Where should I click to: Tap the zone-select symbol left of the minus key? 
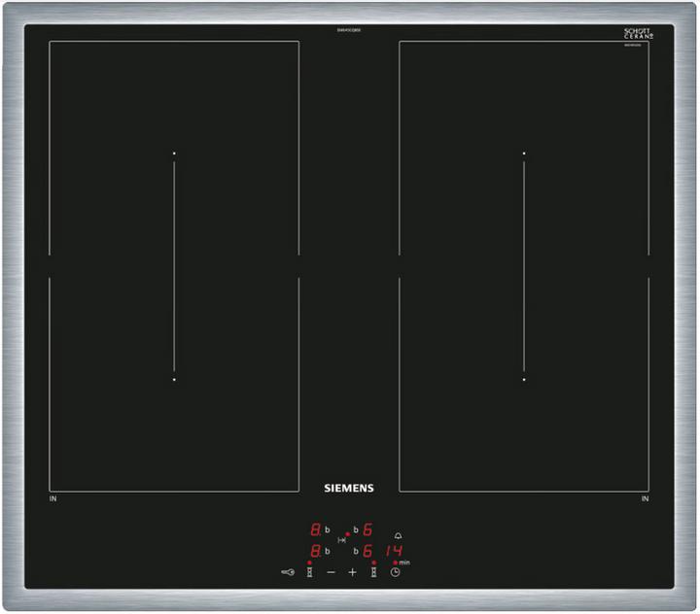point(309,572)
